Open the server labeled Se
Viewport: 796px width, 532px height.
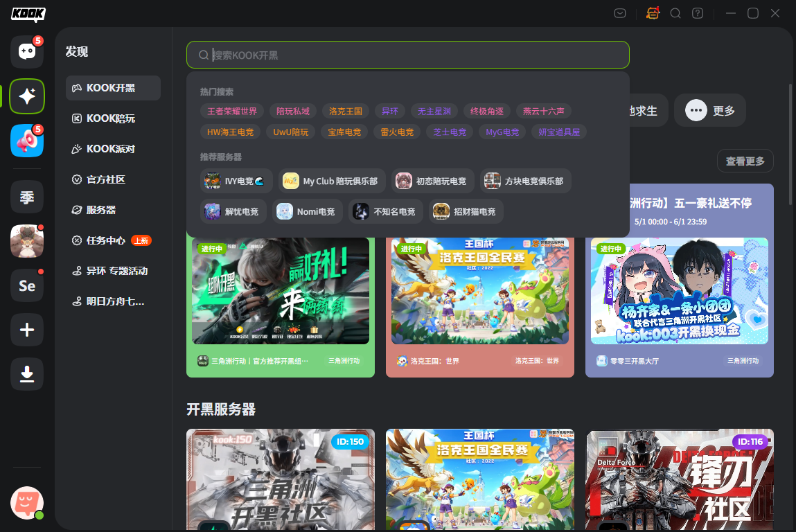27,286
